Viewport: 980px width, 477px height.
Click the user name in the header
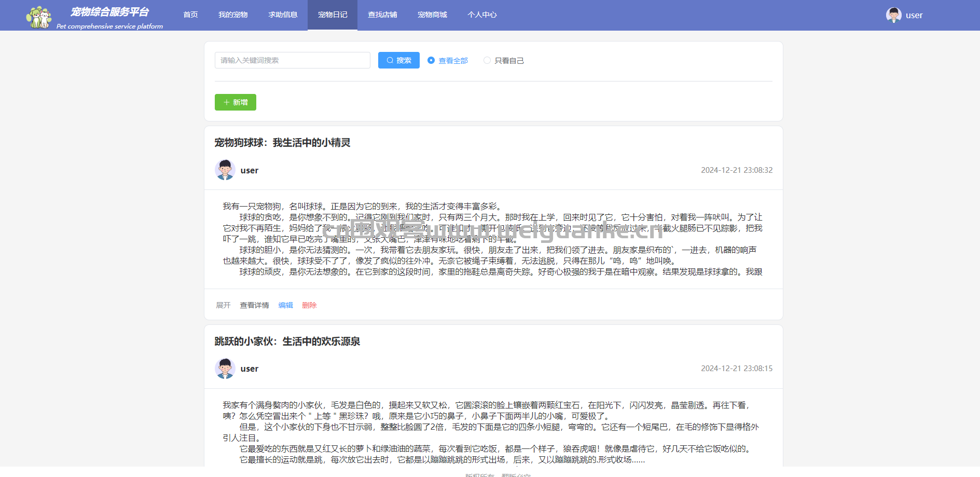pyautogui.click(x=914, y=16)
